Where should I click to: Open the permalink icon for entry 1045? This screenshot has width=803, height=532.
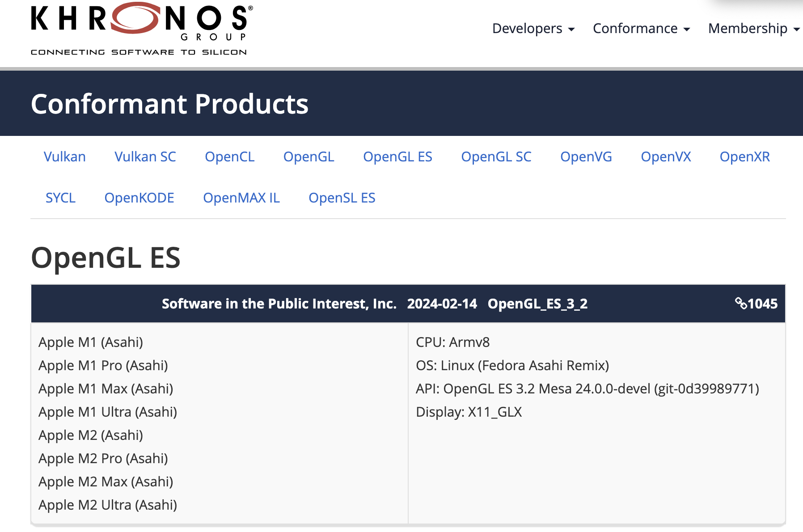(741, 303)
